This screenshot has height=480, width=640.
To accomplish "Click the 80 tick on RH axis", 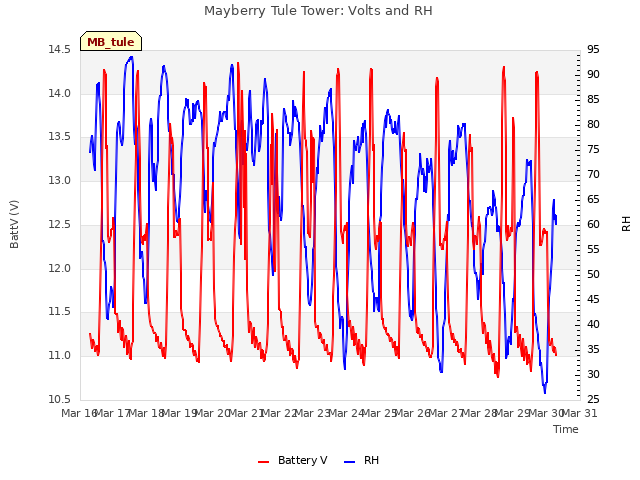I will point(593,124).
